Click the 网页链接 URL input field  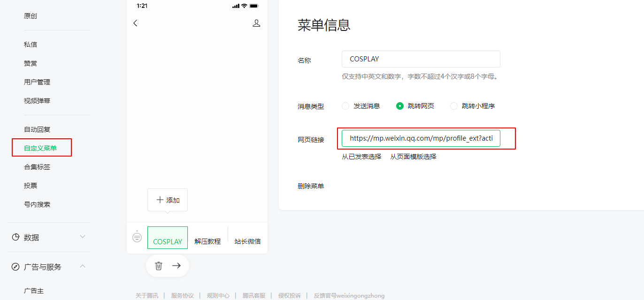421,138
